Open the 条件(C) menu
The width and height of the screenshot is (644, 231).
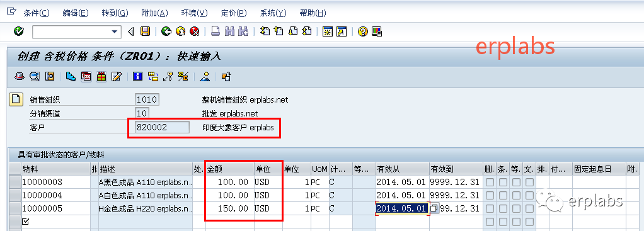(37, 13)
